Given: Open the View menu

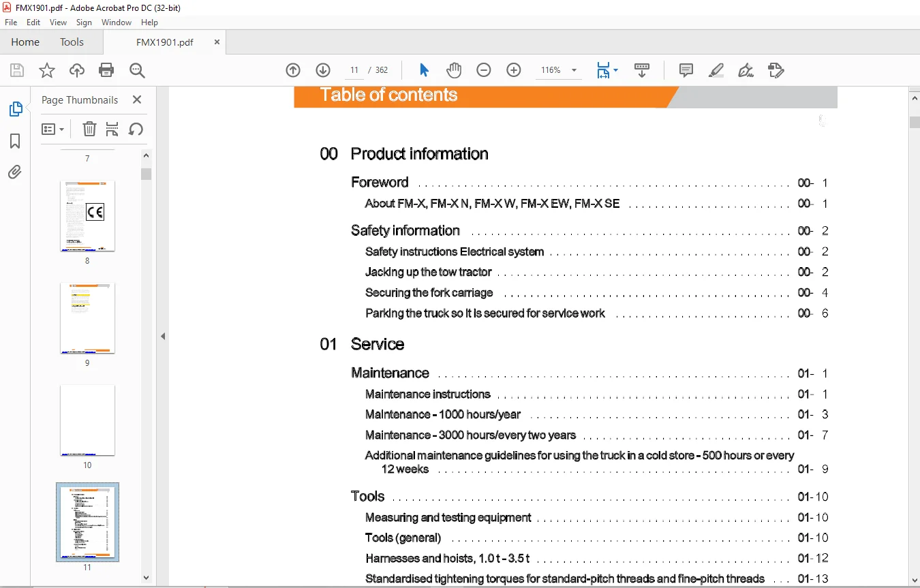Looking at the screenshot, I should point(58,22).
